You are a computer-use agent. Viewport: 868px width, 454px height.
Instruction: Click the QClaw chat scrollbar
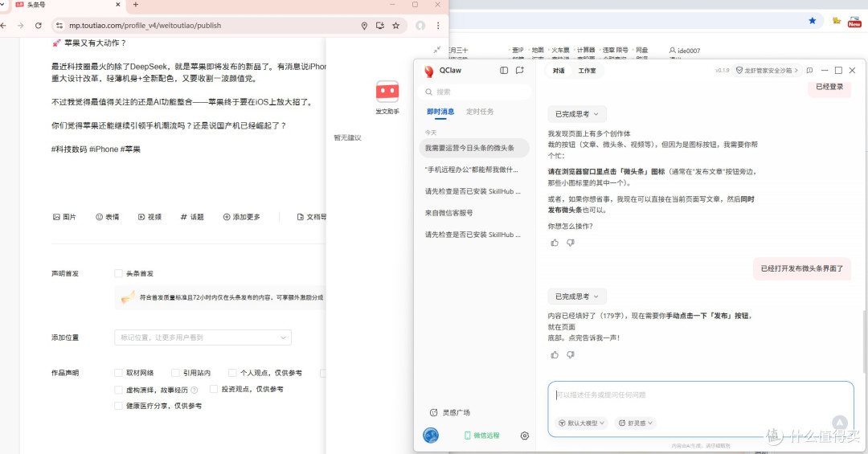click(864, 341)
